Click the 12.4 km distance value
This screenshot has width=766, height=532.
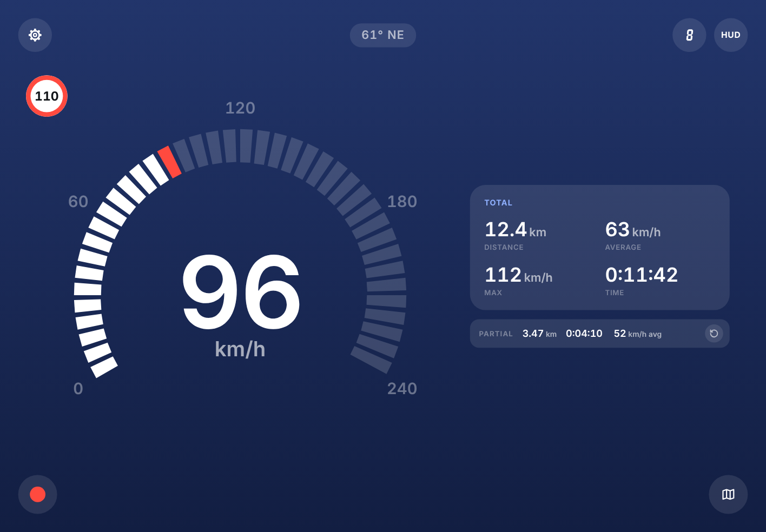click(516, 230)
